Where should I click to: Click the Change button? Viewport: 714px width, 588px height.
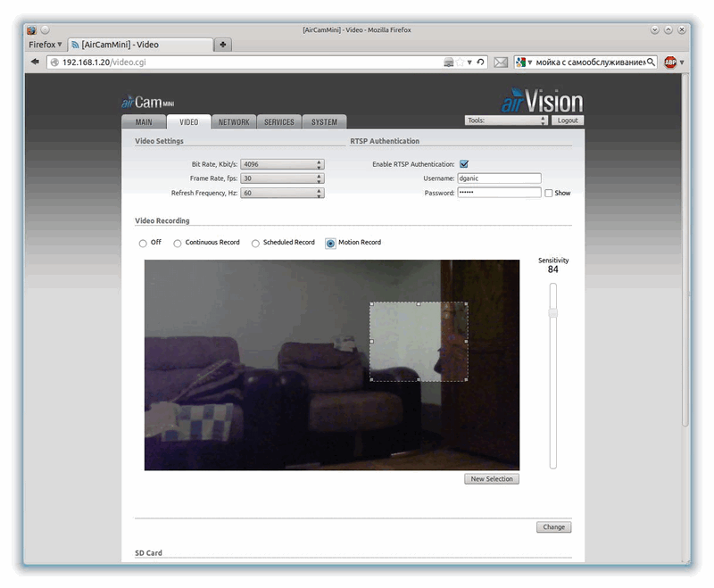click(553, 527)
